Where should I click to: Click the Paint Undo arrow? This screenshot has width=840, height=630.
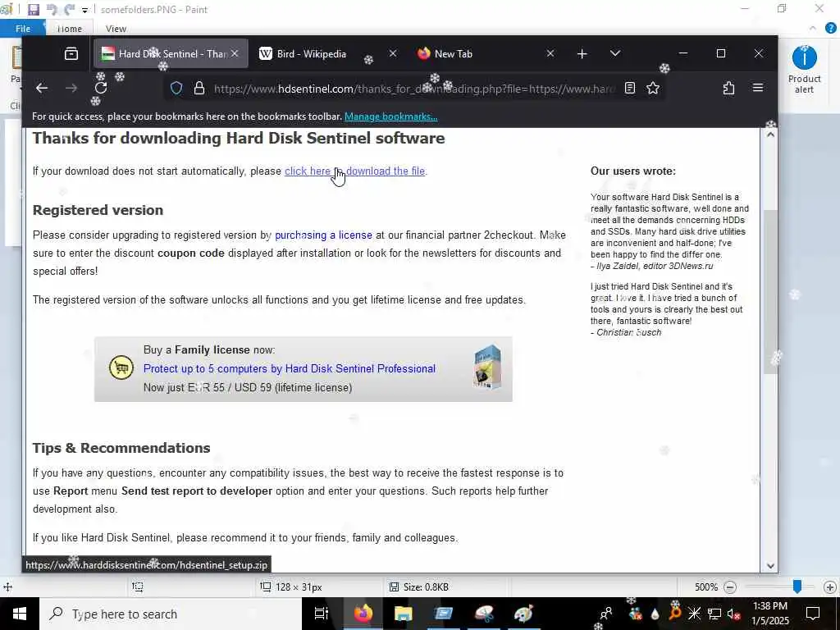click(x=52, y=10)
